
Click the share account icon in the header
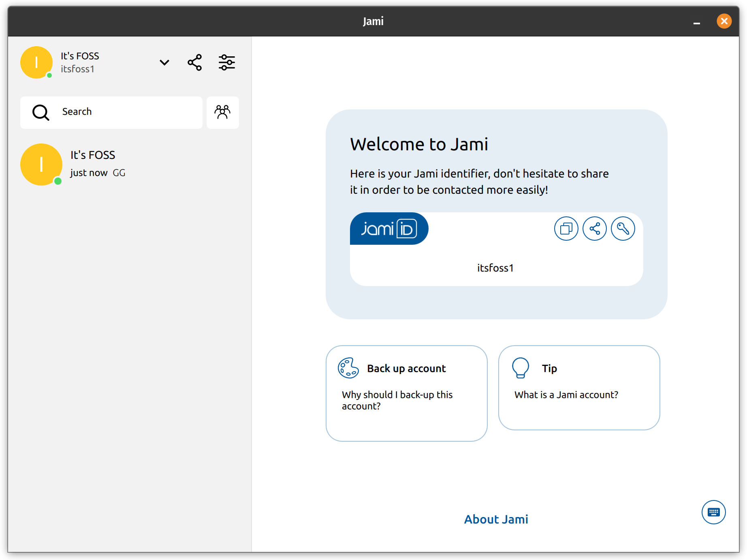[x=194, y=62]
